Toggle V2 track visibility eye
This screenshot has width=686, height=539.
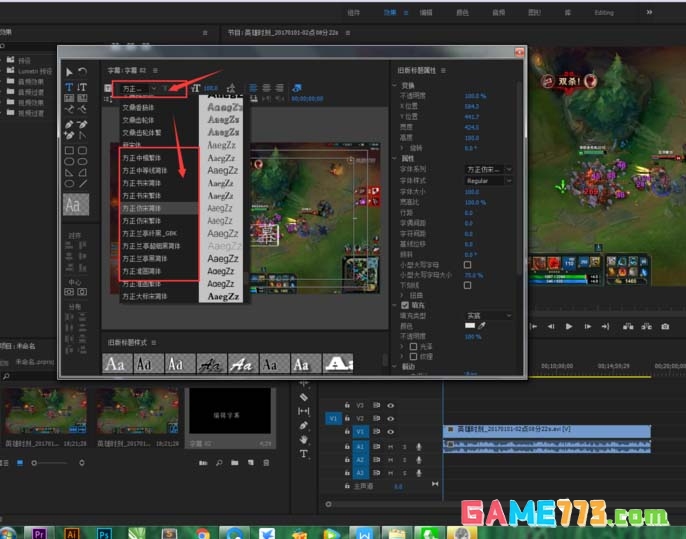[390, 419]
